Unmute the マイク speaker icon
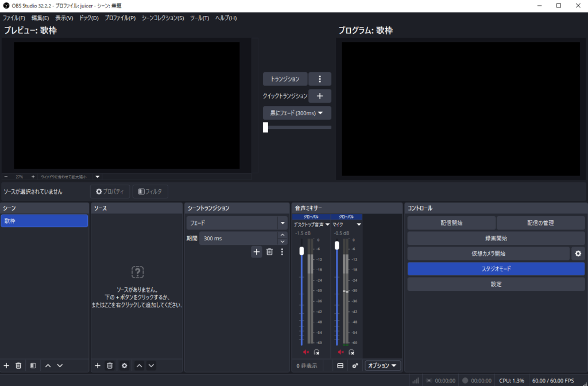The width and height of the screenshot is (588, 386). coord(341,352)
